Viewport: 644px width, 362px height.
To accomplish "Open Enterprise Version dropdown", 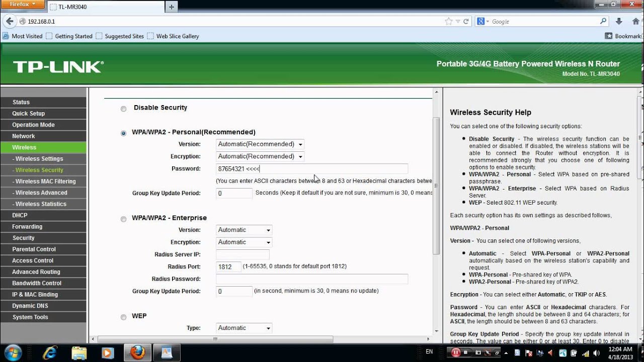I will coord(244,230).
